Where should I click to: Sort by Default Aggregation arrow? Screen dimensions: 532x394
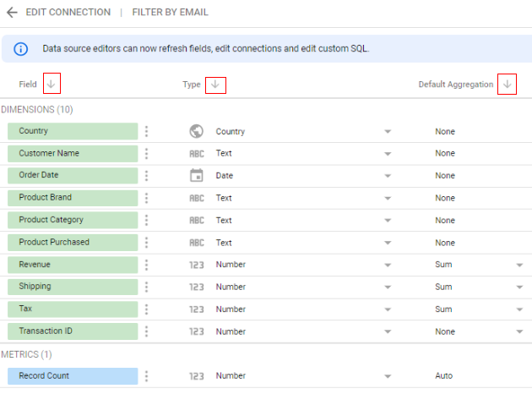pos(507,85)
